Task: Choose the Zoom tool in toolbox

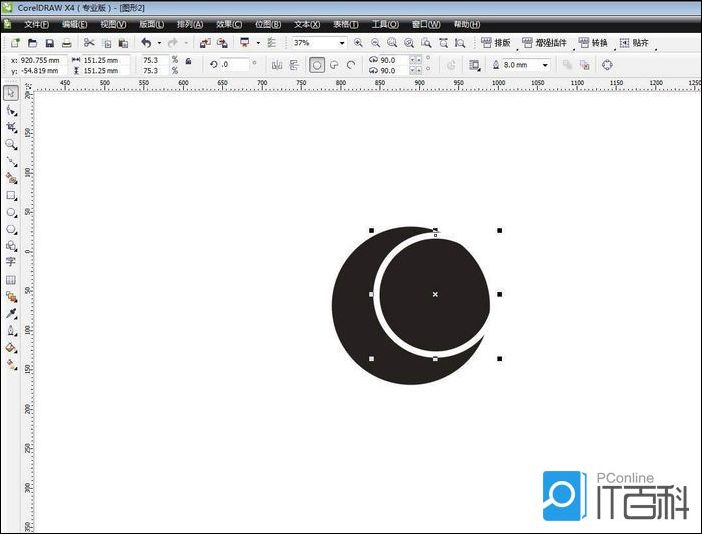Action: tap(11, 144)
